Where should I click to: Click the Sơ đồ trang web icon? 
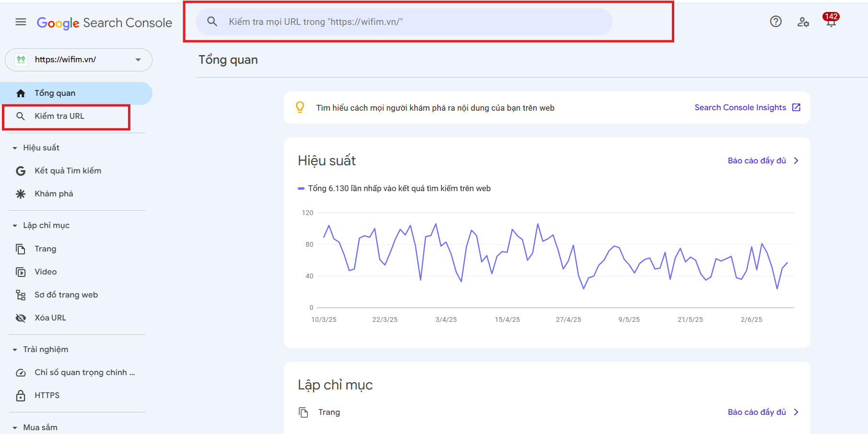[x=21, y=295]
